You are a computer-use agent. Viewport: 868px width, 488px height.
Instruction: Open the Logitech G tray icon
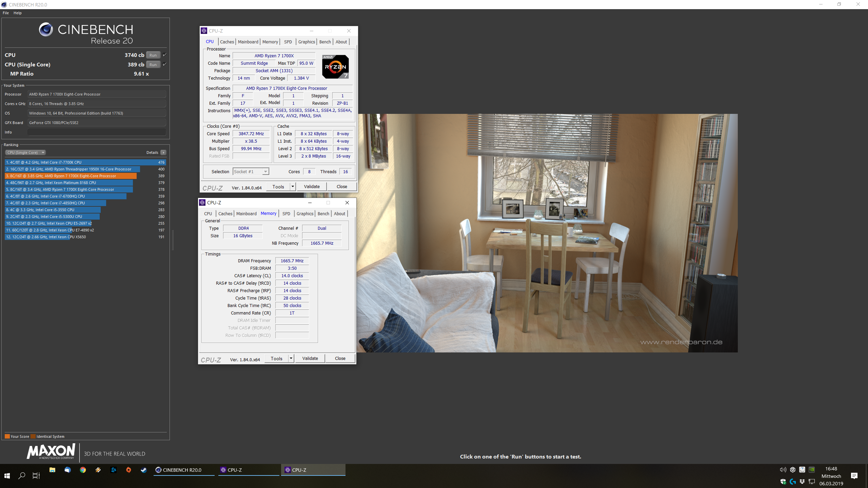coord(793,482)
